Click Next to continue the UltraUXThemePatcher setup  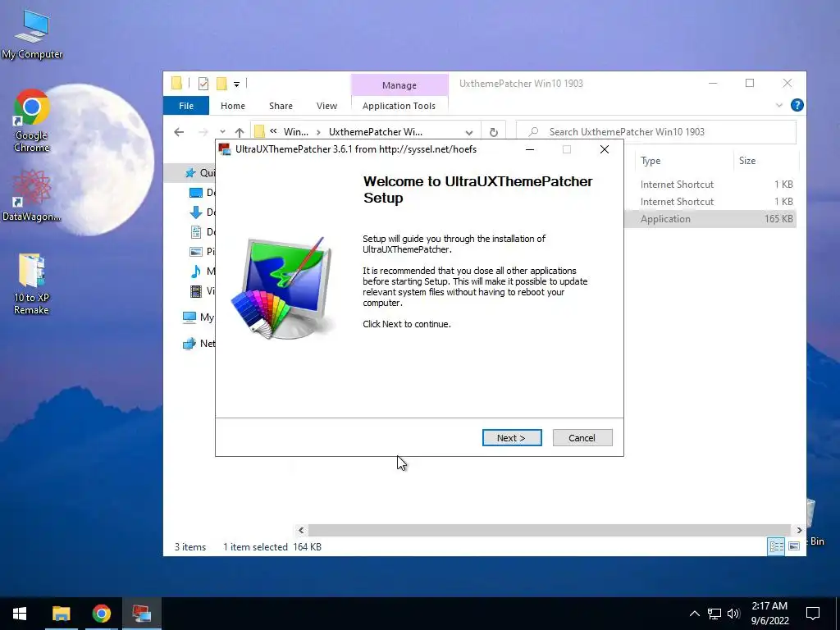click(x=512, y=438)
